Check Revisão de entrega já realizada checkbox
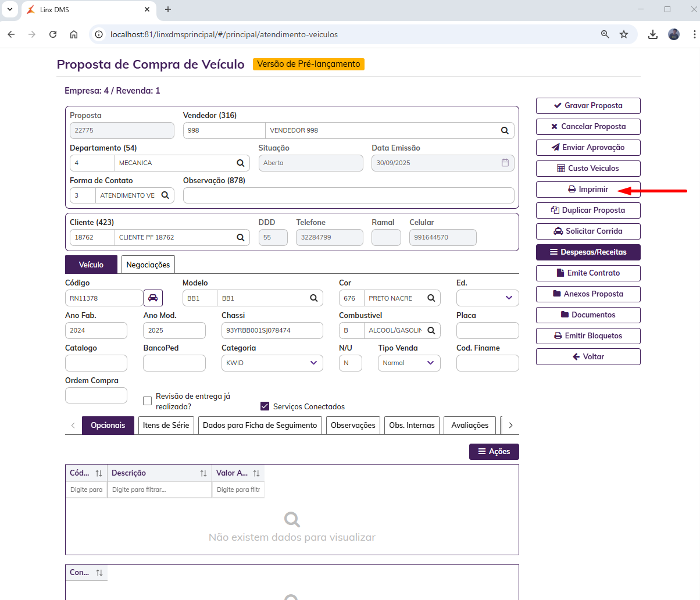 point(148,401)
